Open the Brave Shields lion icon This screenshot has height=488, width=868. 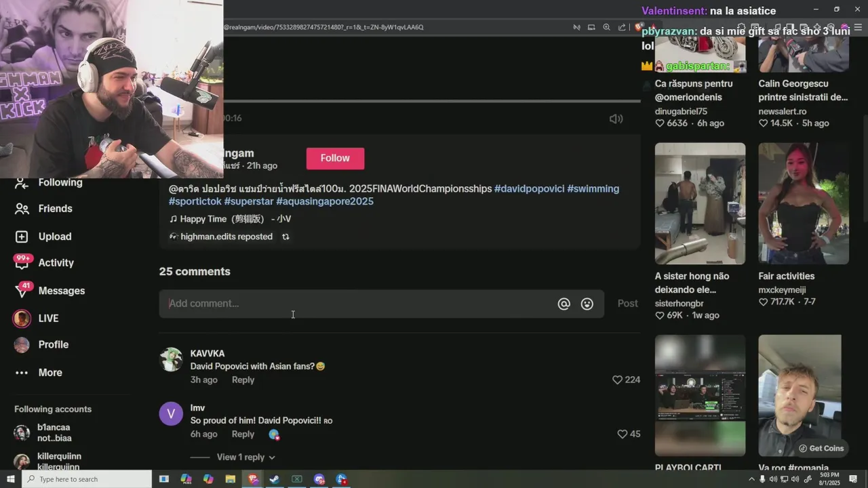639,27
